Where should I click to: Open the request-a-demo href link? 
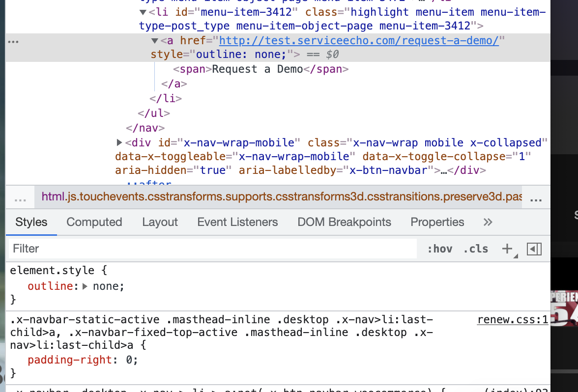click(359, 41)
